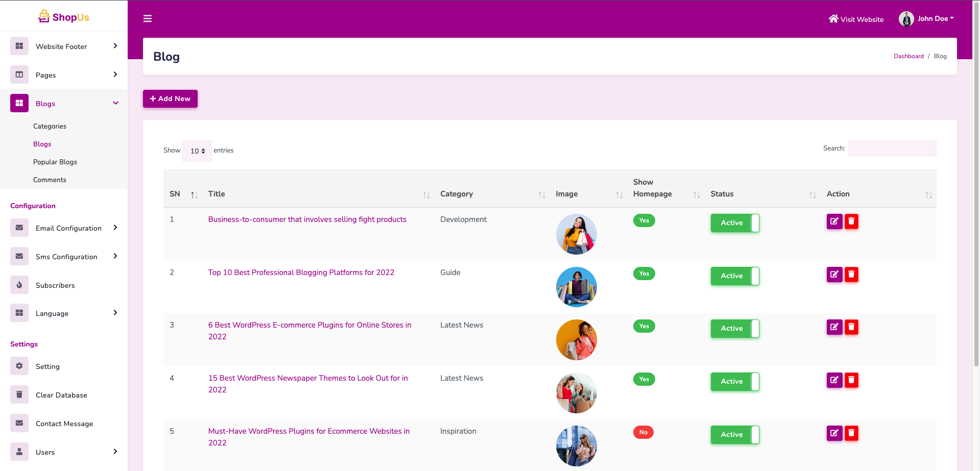Toggle Active status for Business-to-consumer blog
This screenshot has width=980, height=471.
click(734, 223)
